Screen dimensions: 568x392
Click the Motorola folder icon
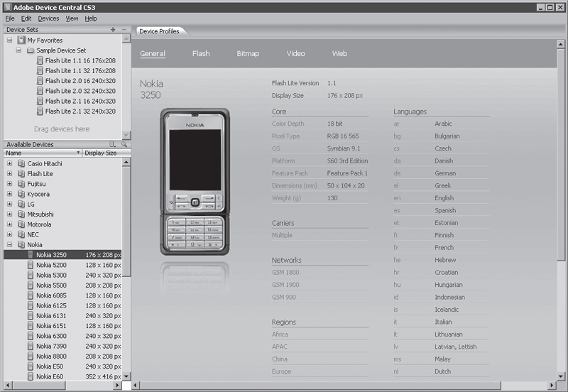point(22,224)
